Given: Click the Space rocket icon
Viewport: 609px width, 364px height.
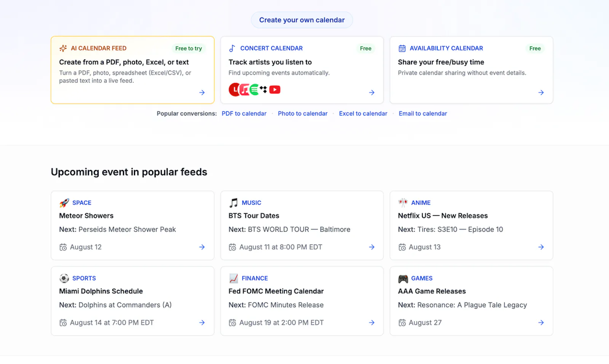Looking at the screenshot, I should pyautogui.click(x=64, y=203).
